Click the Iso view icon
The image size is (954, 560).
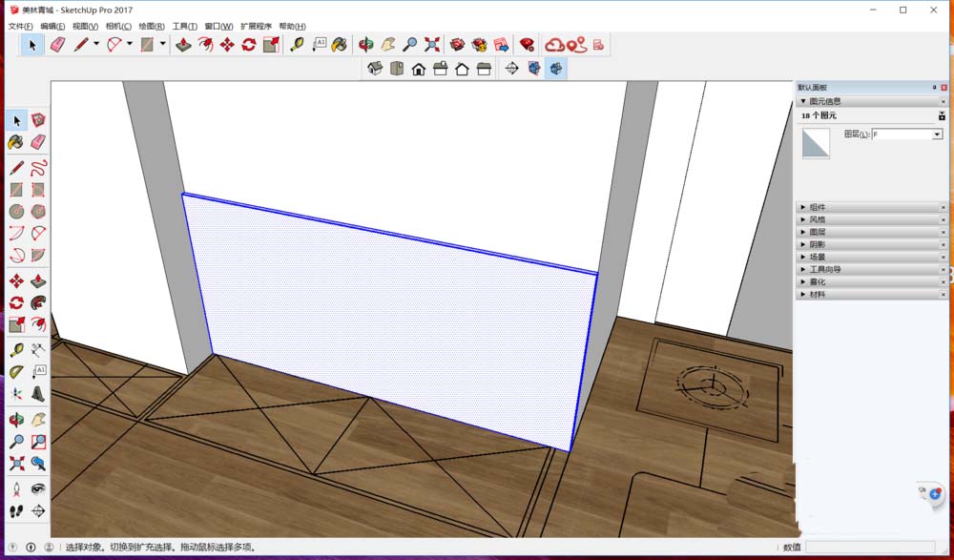[x=374, y=68]
